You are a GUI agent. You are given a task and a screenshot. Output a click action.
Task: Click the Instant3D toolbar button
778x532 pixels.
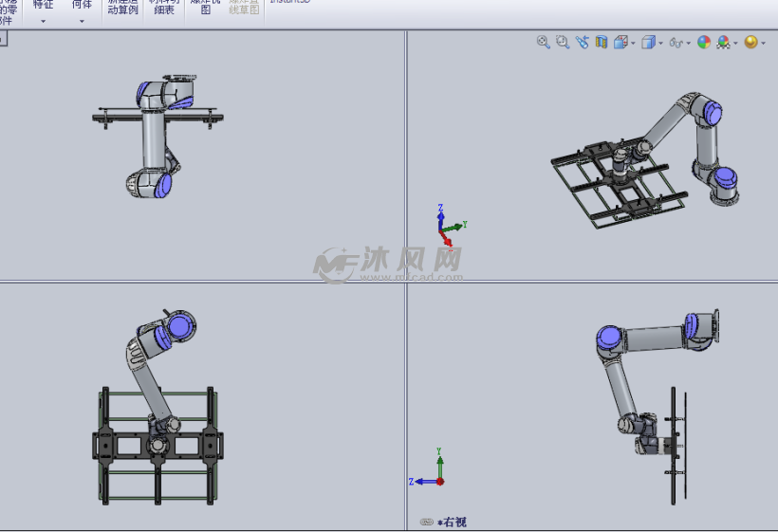point(290,2)
